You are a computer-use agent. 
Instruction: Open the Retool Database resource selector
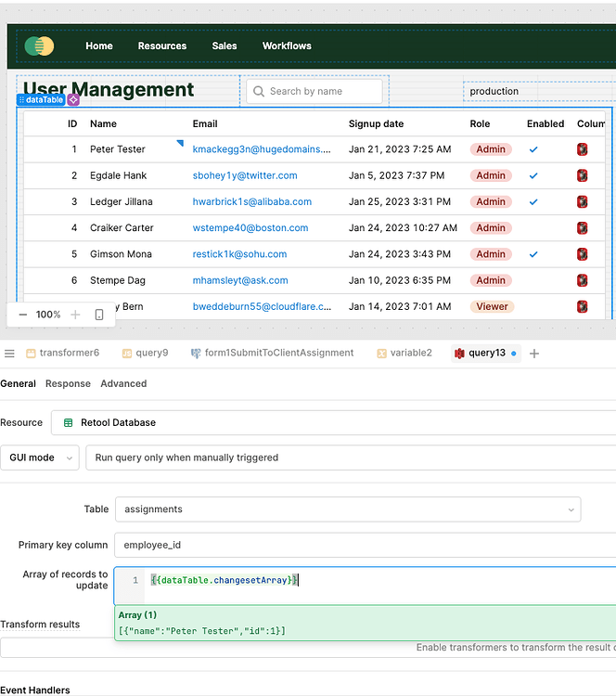[x=333, y=422]
